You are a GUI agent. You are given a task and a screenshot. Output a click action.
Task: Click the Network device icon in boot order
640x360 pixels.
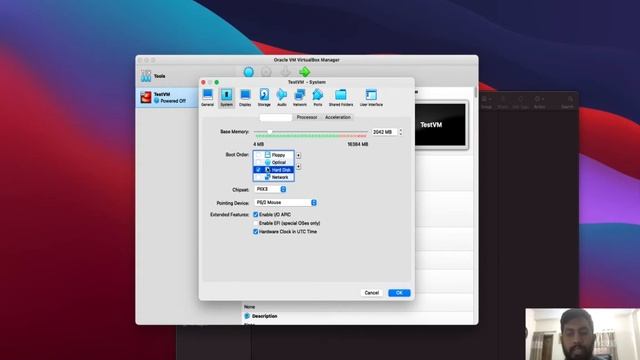click(268, 177)
